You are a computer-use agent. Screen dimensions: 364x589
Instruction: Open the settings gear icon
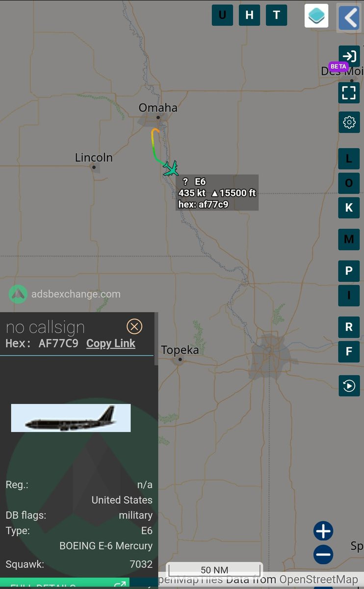pos(349,122)
